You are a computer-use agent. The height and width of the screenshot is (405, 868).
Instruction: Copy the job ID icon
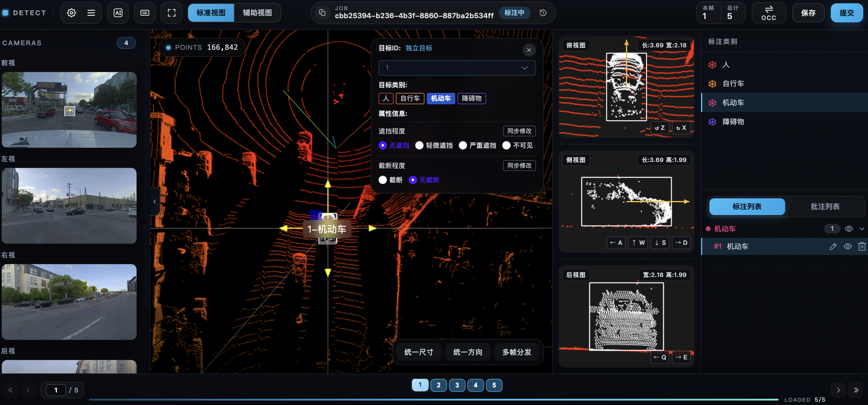coord(323,13)
